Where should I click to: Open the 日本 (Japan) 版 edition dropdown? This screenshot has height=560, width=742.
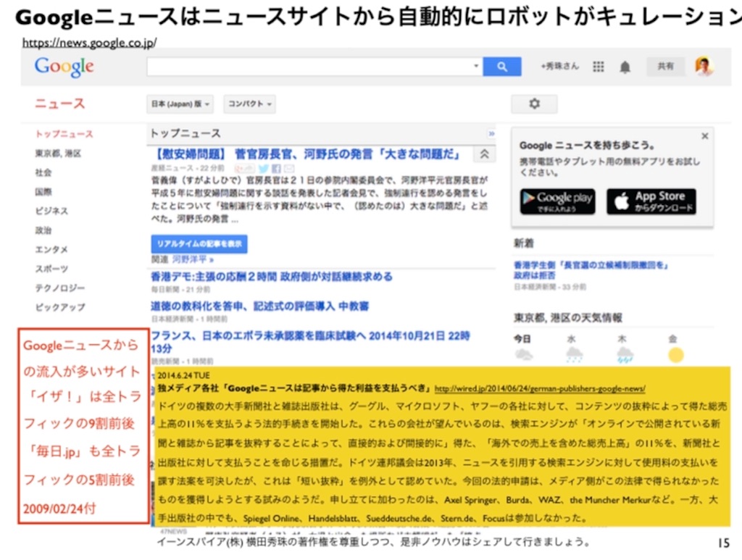(180, 104)
